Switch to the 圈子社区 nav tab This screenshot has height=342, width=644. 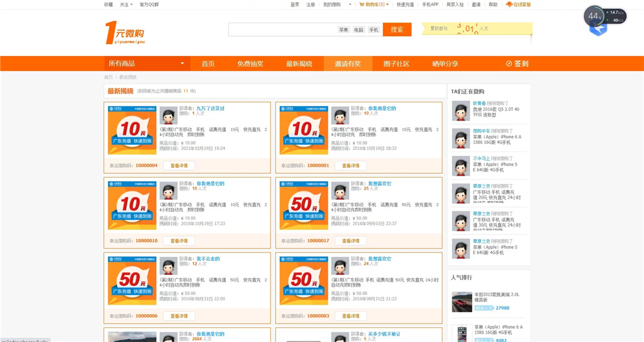pos(396,64)
